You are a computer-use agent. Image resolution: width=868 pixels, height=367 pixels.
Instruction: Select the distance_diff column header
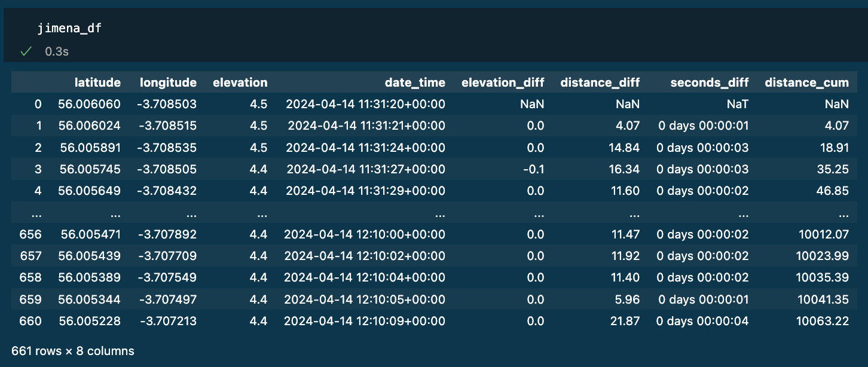pyautogui.click(x=600, y=82)
